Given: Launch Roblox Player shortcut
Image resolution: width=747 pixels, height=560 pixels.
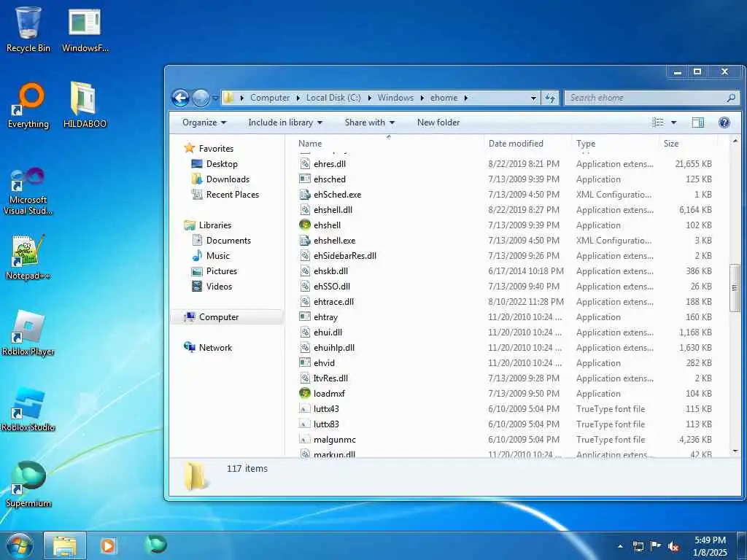Looking at the screenshot, I should [x=28, y=332].
